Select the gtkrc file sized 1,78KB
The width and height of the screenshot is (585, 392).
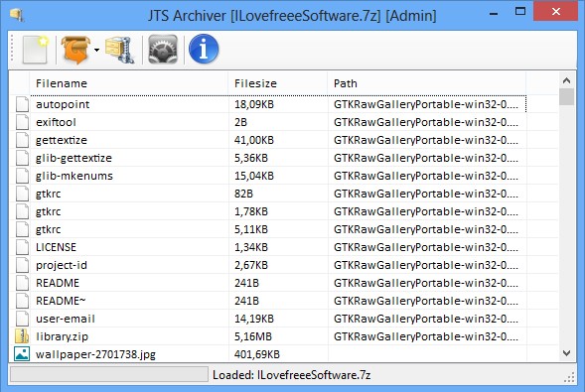(x=48, y=211)
